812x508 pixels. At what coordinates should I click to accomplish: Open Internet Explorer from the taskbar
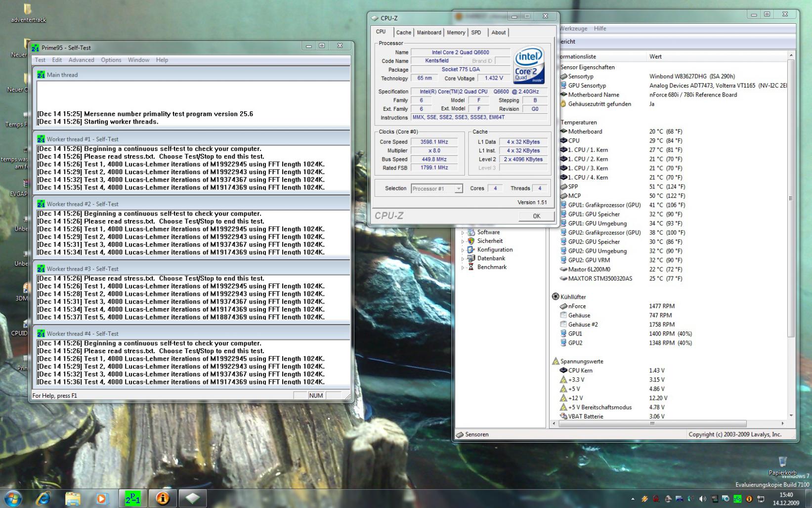point(43,498)
